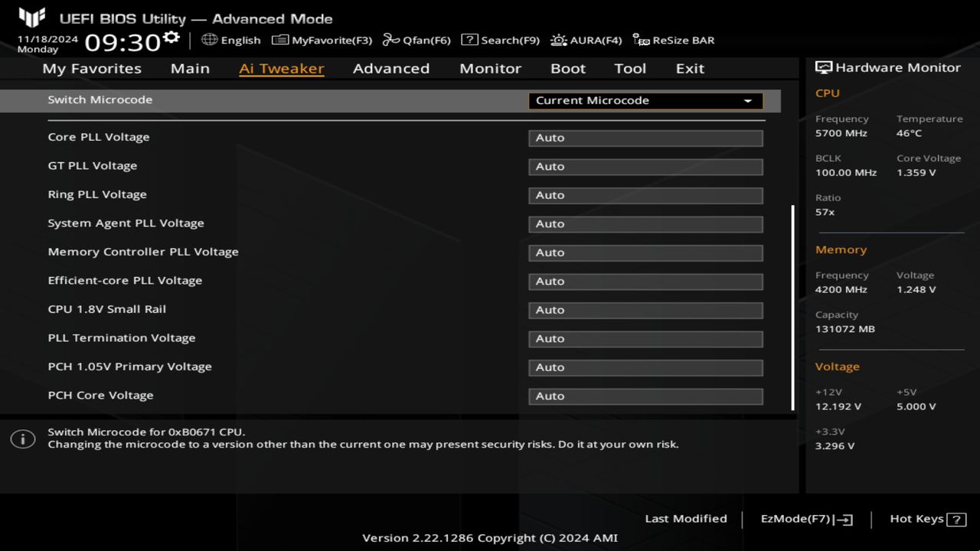The height and width of the screenshot is (551, 980).
Task: Click the PCH 1.05V Primary Voltage field
Action: (x=645, y=367)
